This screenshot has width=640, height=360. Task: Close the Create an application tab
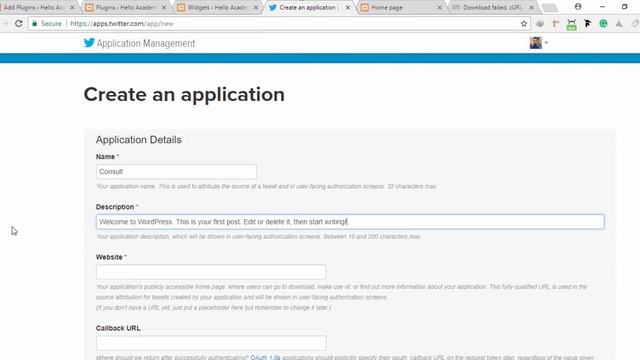348,7
